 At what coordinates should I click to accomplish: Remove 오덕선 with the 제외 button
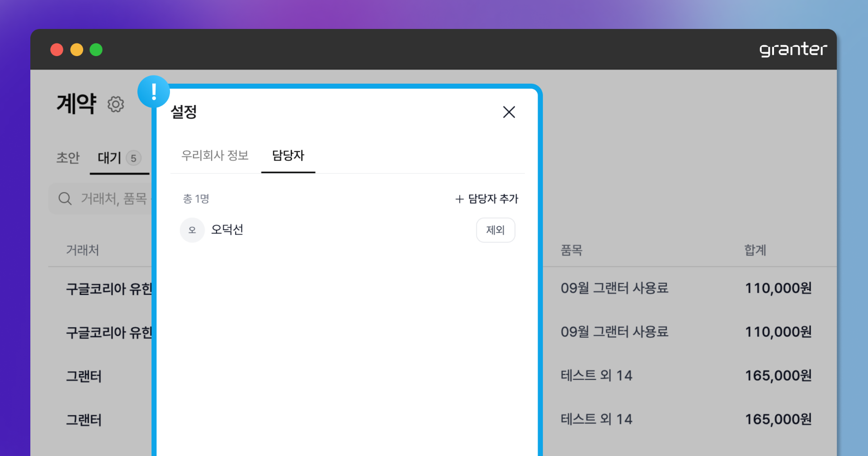click(x=495, y=230)
